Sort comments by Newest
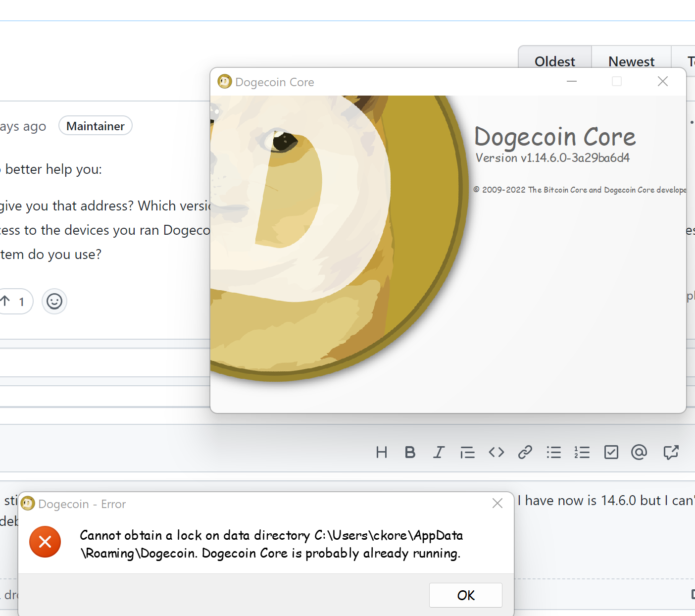The width and height of the screenshot is (695, 616). coord(631,61)
